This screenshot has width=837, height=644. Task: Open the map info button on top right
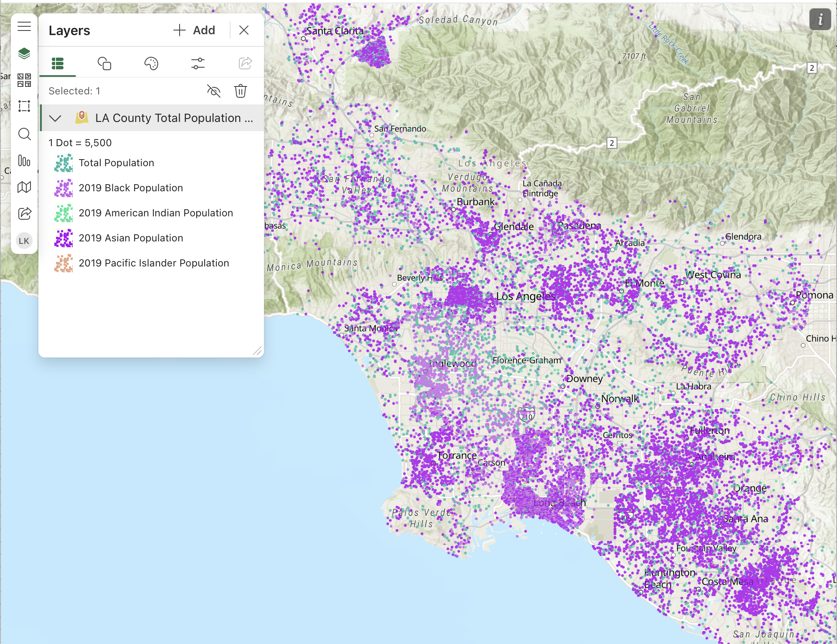coord(819,19)
